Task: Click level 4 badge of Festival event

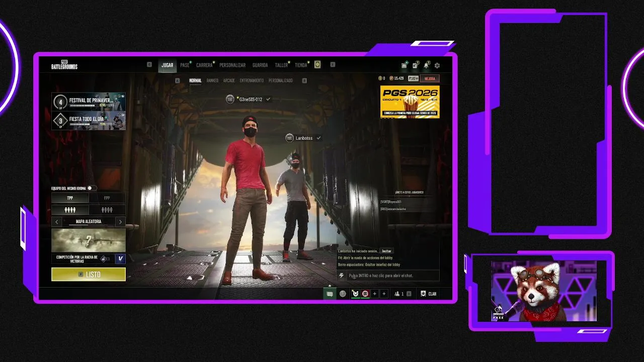Action: (60, 101)
